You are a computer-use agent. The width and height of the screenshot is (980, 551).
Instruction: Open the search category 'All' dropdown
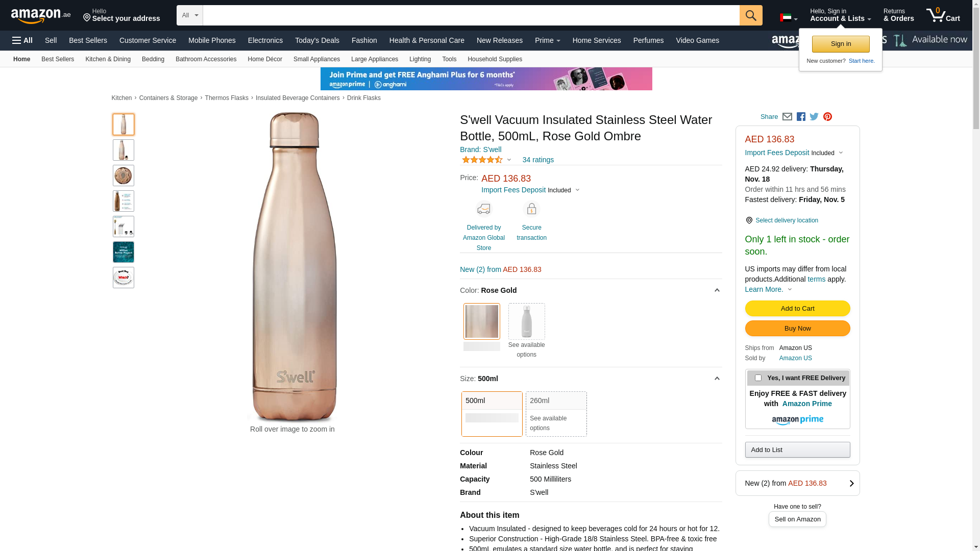tap(190, 15)
